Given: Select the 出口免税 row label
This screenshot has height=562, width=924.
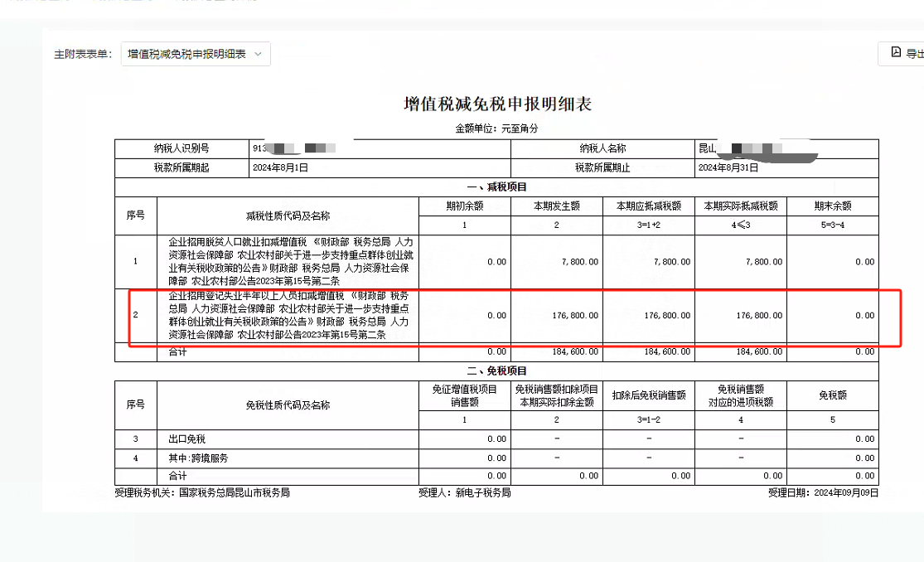Looking at the screenshot, I should click(186, 439).
